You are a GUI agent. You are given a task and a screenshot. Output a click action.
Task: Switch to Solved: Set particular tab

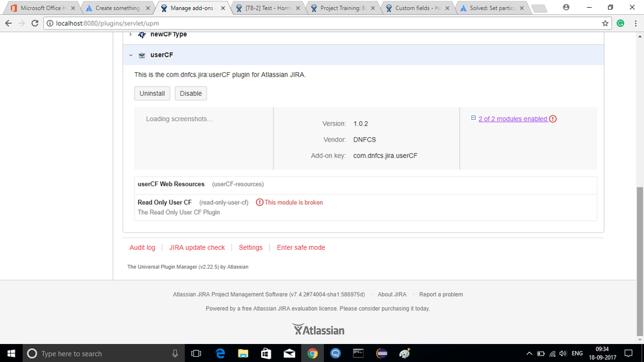[493, 8]
